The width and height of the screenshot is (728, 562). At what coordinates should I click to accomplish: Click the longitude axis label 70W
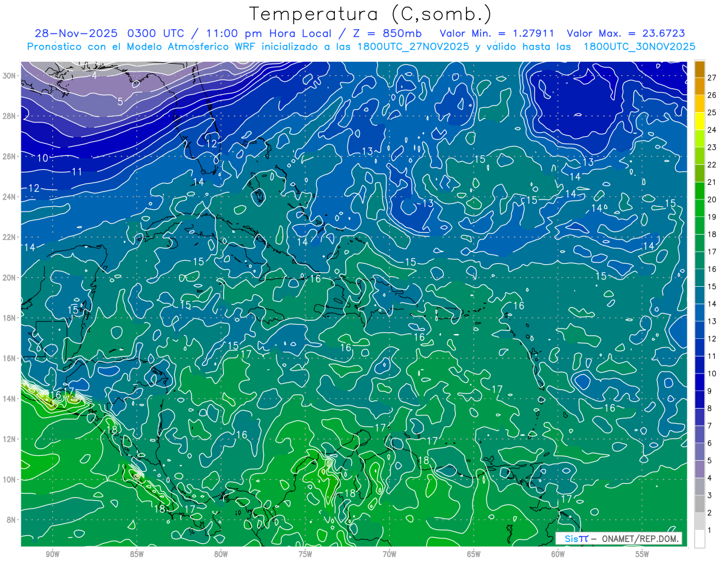[389, 554]
